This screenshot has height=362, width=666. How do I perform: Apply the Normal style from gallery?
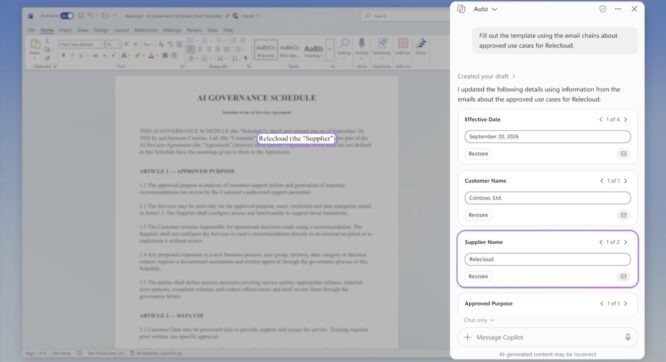[266, 50]
